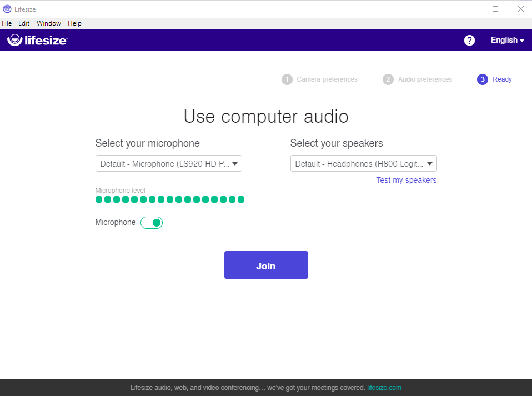
Task: Open the microphone selection dropdown
Action: (x=168, y=163)
